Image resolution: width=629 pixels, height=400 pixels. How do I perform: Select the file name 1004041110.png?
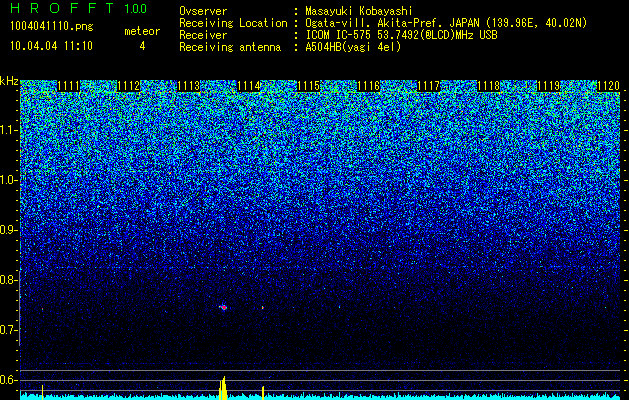(52, 27)
